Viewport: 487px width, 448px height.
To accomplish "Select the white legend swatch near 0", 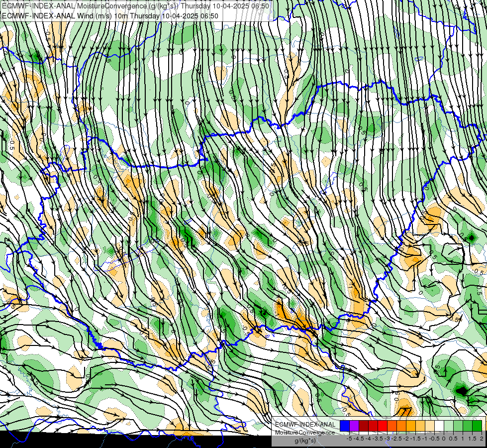I will coord(439,426).
